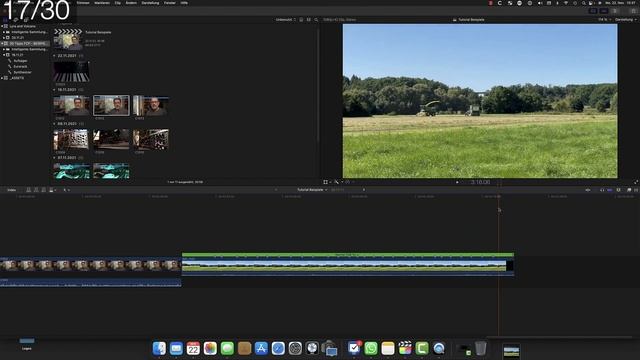Collapse the 18.11.2021 date group
Screen dimensions: 640x360
[x=54, y=89]
